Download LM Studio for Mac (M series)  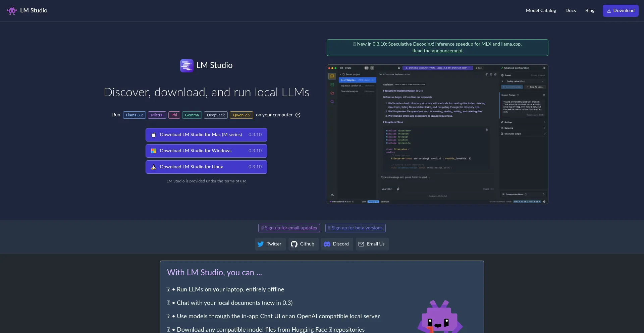pyautogui.click(x=206, y=135)
